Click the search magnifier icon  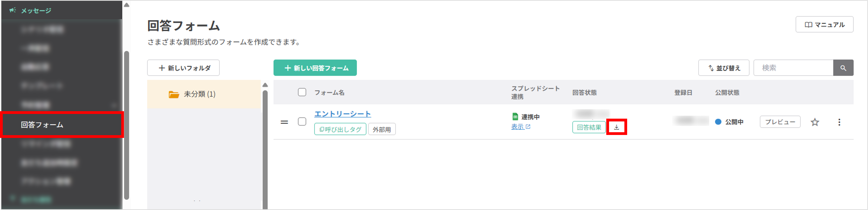point(843,68)
